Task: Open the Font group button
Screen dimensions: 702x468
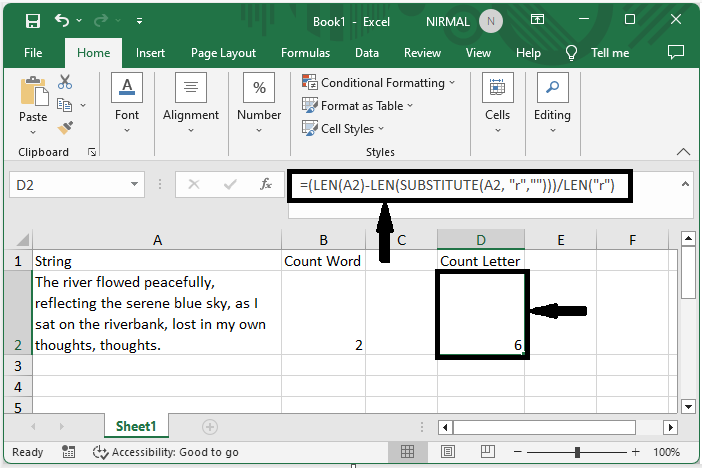Action: coord(127,103)
